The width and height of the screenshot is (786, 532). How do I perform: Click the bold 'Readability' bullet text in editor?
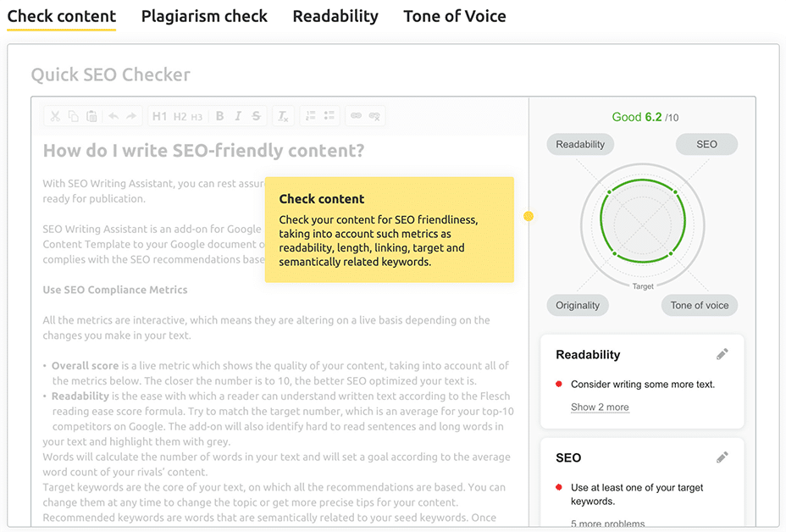[80, 396]
